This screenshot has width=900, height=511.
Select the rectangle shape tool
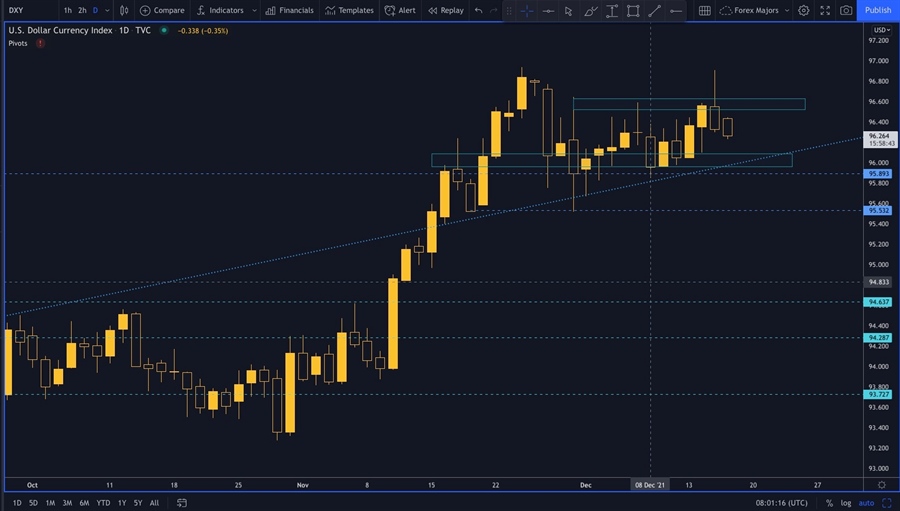click(x=633, y=10)
